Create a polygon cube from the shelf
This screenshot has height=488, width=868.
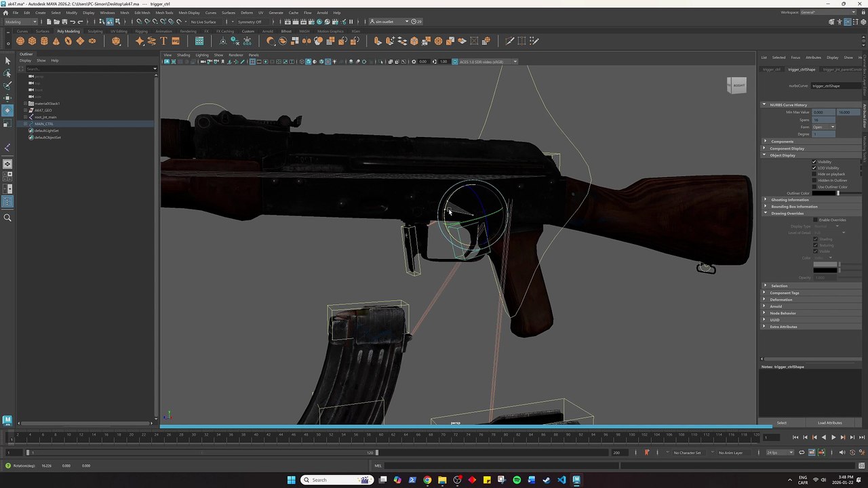32,41
